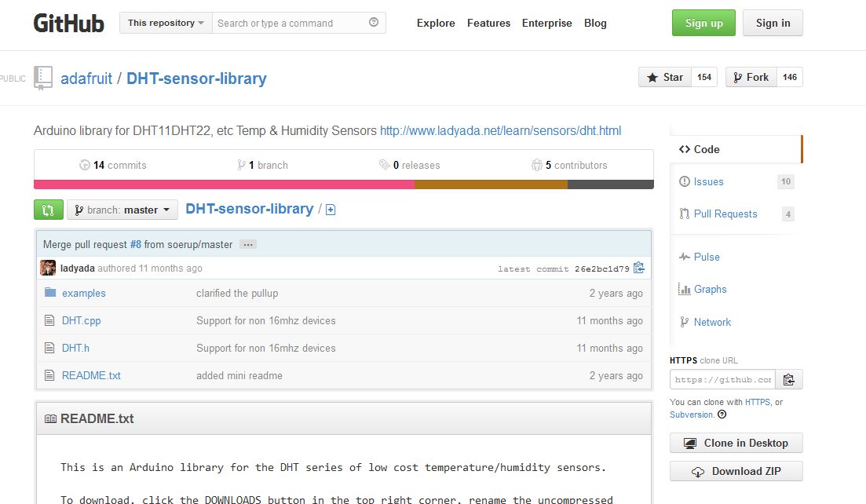Click the DHT.cpp file icon
The image size is (866, 504).
click(48, 320)
